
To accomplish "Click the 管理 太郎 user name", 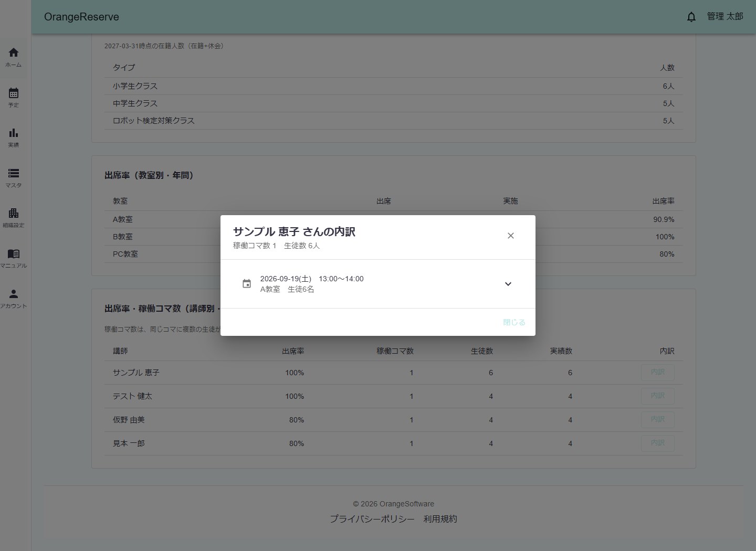I will click(x=725, y=16).
